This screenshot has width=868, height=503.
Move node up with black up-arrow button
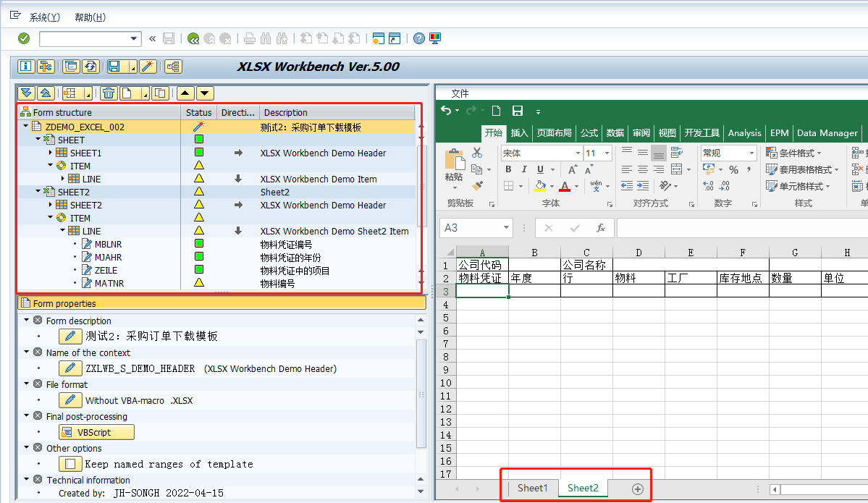(x=185, y=93)
